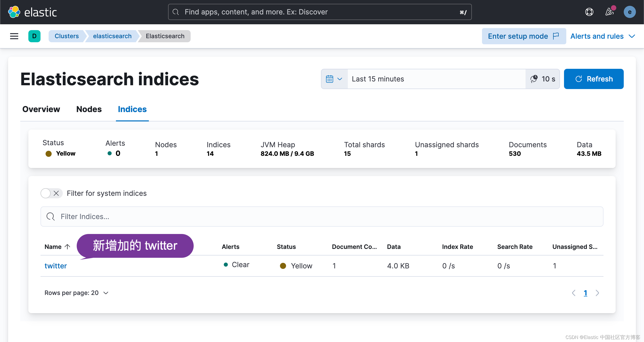Click the Refresh button

[x=594, y=79]
